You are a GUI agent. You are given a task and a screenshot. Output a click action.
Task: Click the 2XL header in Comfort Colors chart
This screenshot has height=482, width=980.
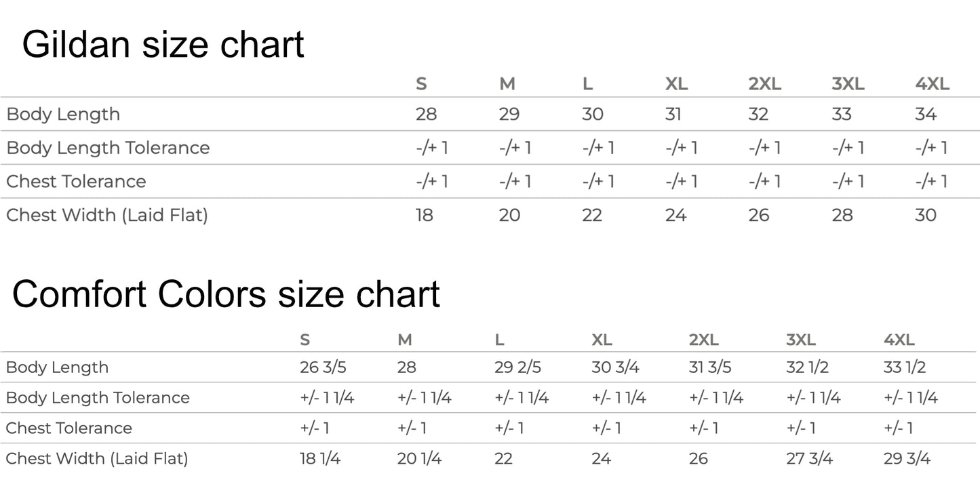[x=703, y=340]
